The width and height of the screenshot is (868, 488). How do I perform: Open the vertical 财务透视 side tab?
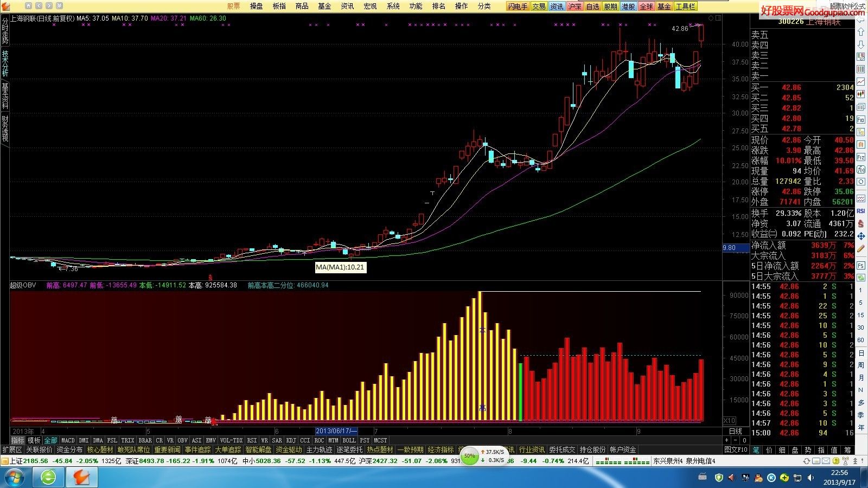(x=5, y=129)
